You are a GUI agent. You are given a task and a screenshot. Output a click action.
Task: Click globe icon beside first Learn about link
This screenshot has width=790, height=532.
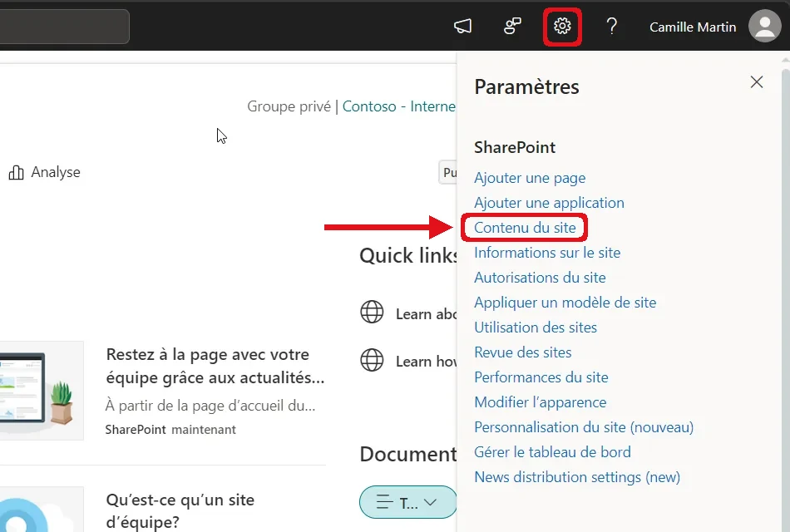click(x=372, y=312)
